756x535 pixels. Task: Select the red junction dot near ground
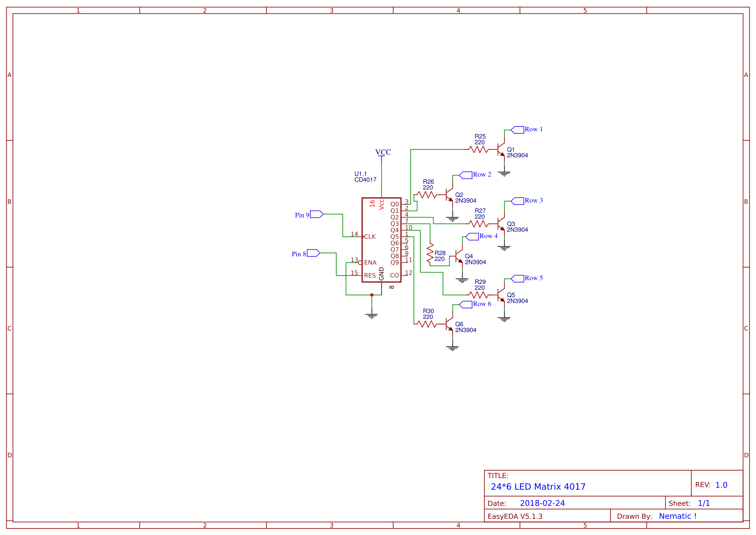371,295
